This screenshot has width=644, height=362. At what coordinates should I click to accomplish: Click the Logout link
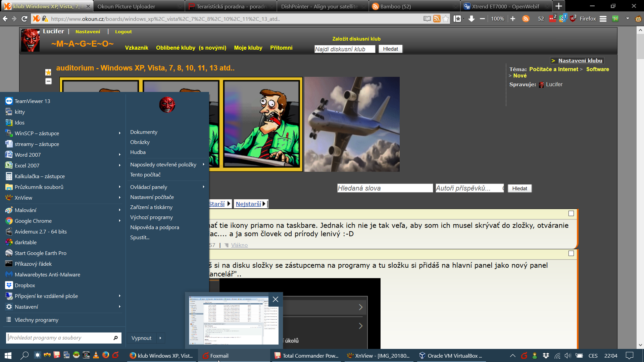coord(123,32)
